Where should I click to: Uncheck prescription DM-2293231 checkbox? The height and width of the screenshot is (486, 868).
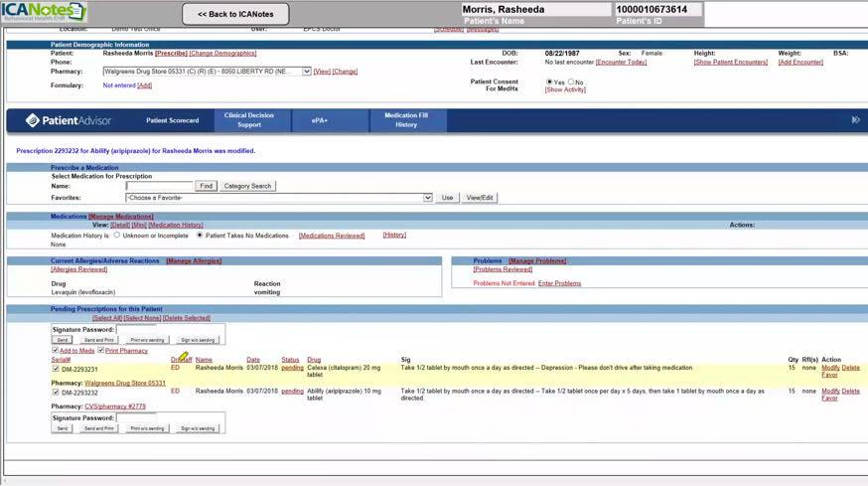55,369
